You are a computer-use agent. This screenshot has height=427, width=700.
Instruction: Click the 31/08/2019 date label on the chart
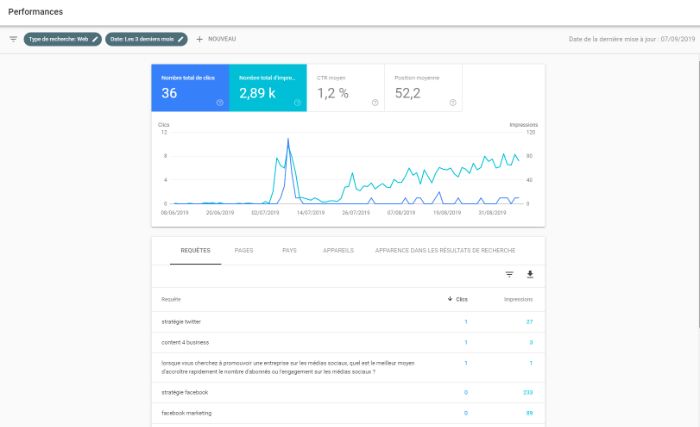click(492, 213)
